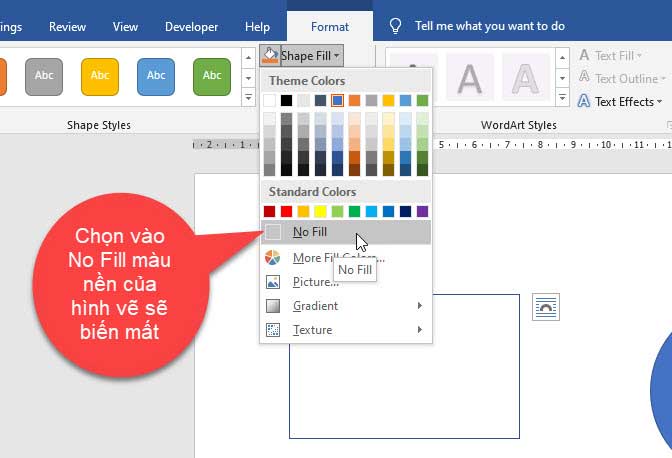
Task: Expand the Texture submenu
Action: pos(346,330)
